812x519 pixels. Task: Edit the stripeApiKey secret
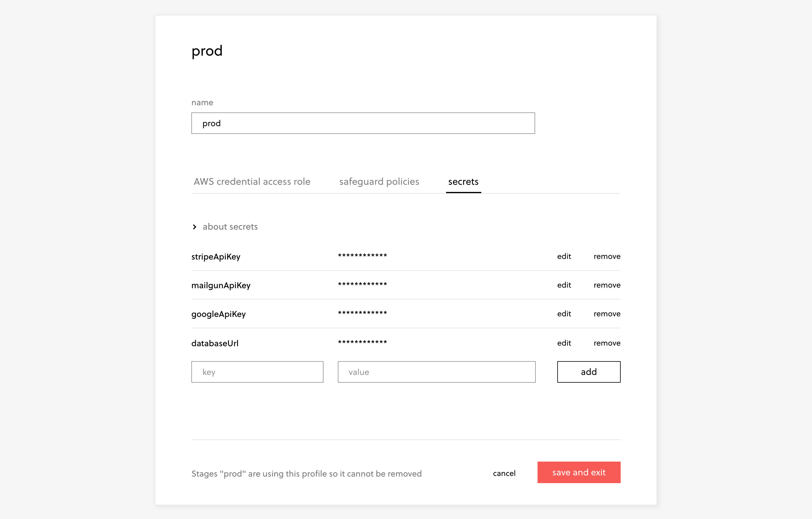(564, 256)
